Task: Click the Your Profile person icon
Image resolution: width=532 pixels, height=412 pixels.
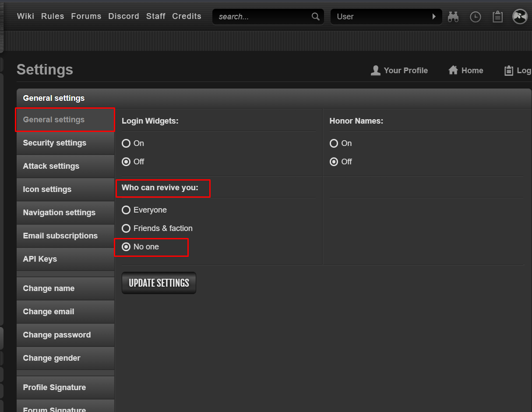Action: click(376, 71)
